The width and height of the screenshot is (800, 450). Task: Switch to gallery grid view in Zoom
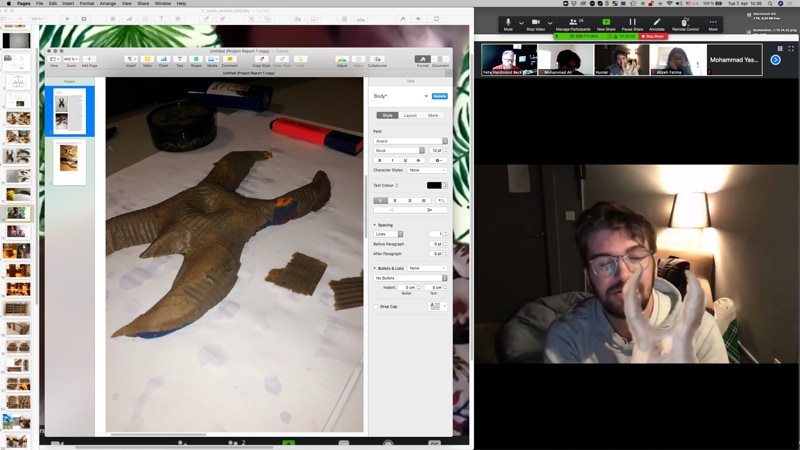point(780,48)
